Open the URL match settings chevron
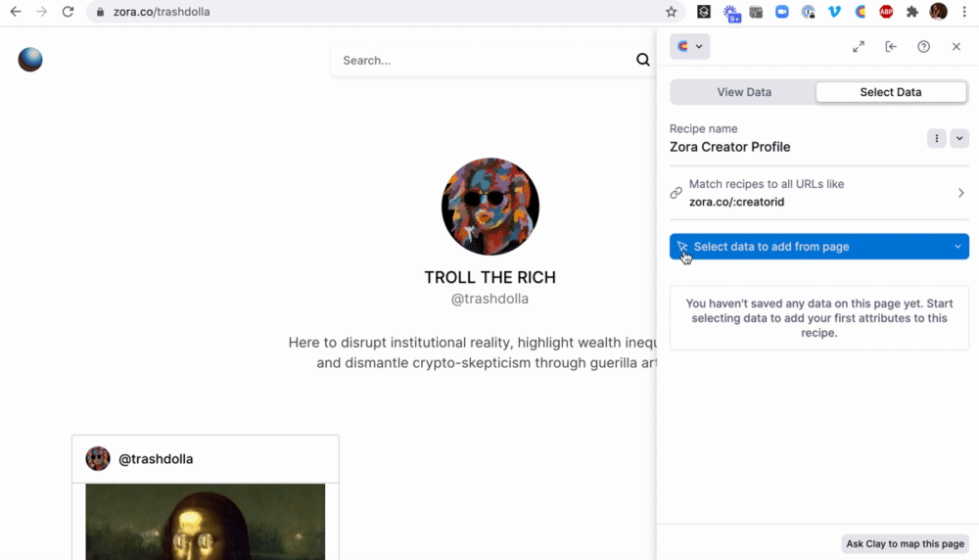The image size is (979, 560). click(961, 193)
